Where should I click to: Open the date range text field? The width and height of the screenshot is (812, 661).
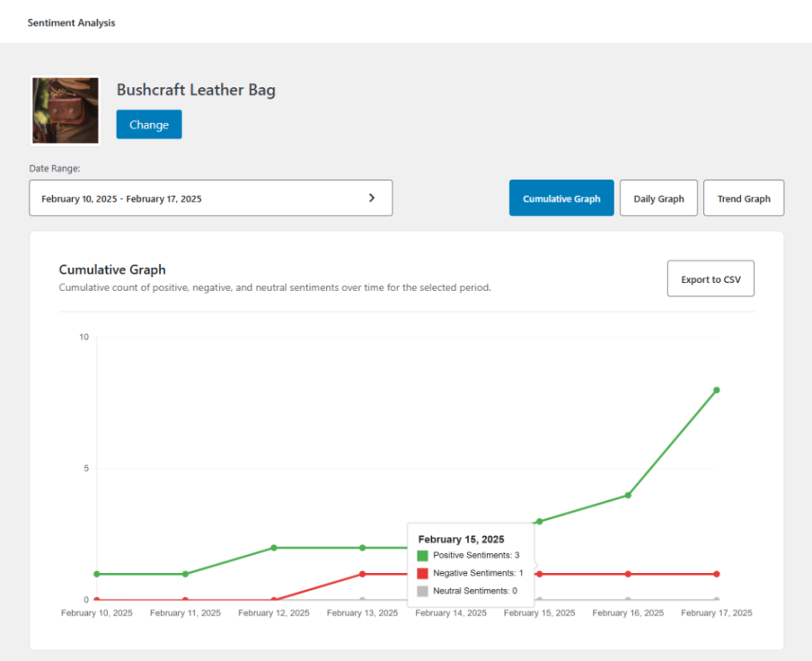click(x=199, y=198)
